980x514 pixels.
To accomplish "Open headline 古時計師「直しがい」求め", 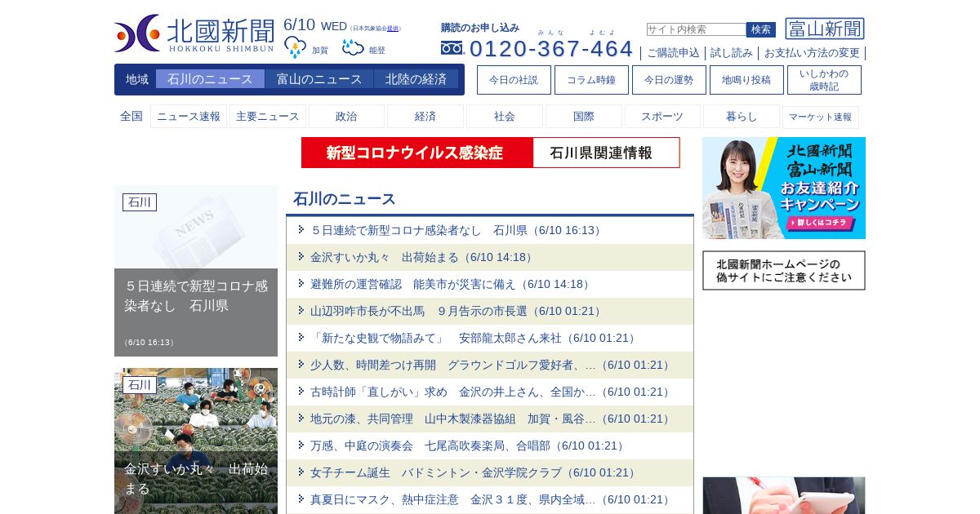I will (492, 392).
